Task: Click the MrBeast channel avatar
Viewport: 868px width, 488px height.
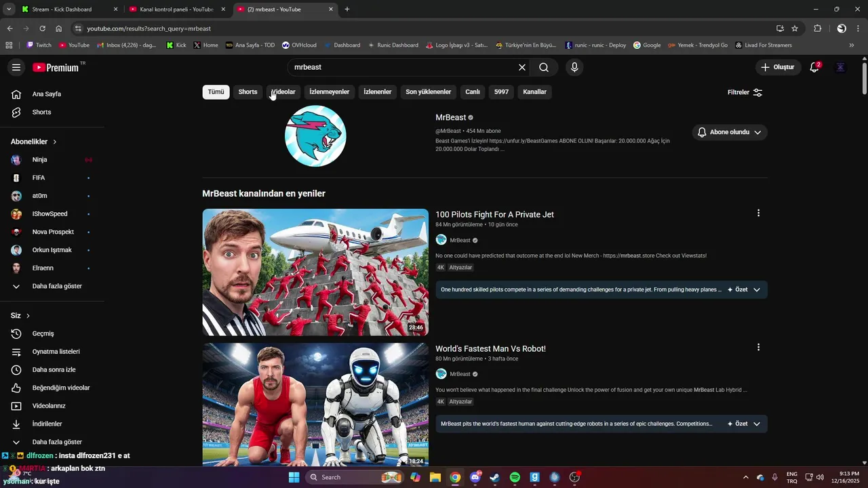Action: [315, 136]
